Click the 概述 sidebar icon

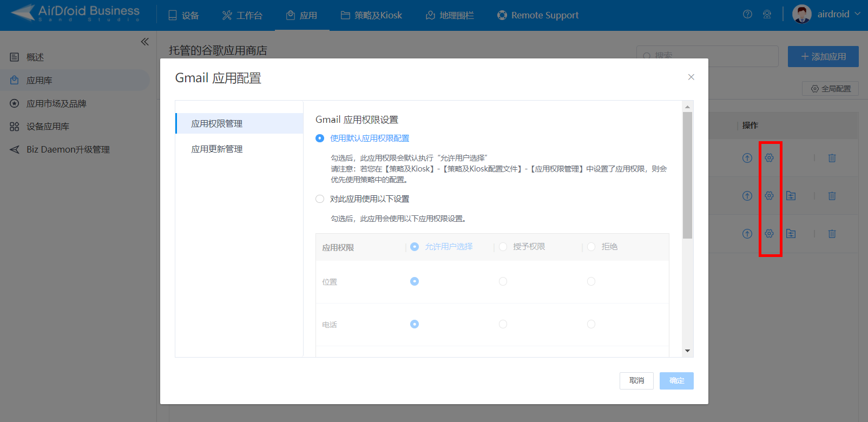pyautogui.click(x=15, y=57)
